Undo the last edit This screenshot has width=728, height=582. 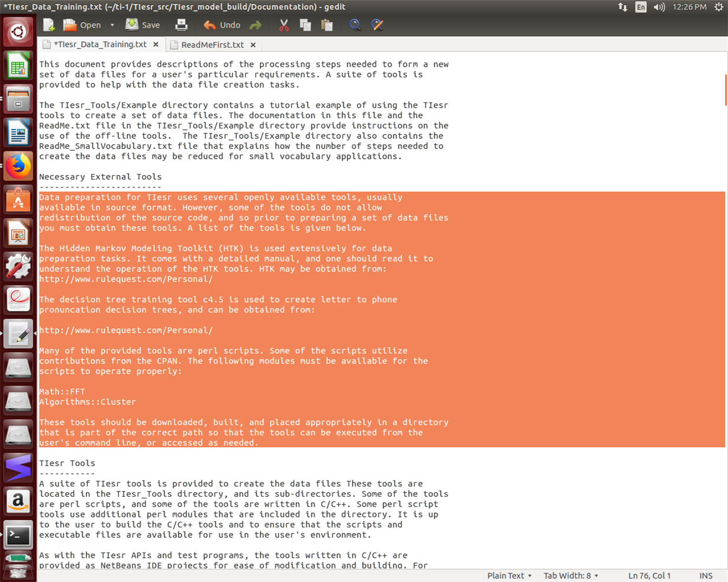(x=222, y=25)
